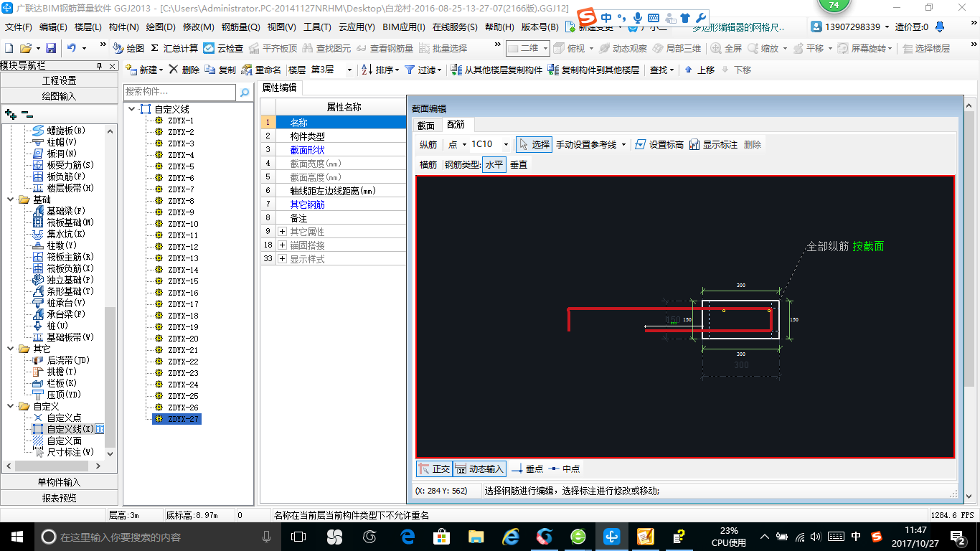This screenshot has width=980, height=551.
Task: Click 设置标高 set elevation icon
Action: pos(659,144)
